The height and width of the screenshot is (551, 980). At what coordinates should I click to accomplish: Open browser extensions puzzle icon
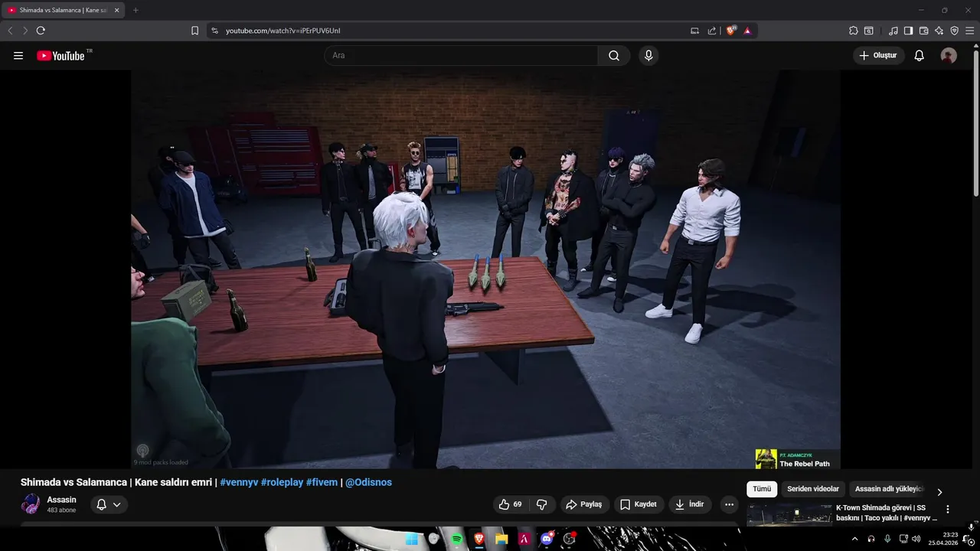[x=854, y=31]
